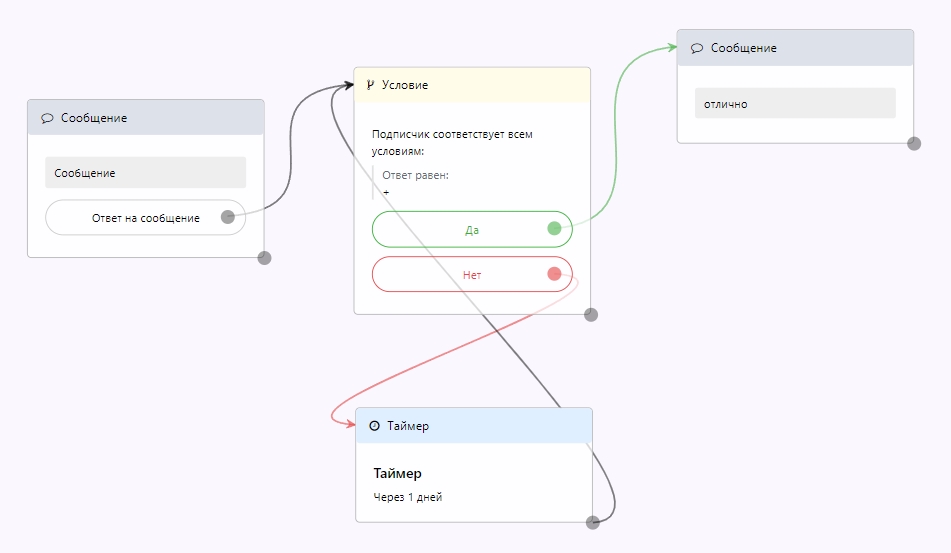Image resolution: width=951 pixels, height=553 pixels.
Task: Click the gray connector dot on Ответ на сообщение
Action: click(228, 217)
